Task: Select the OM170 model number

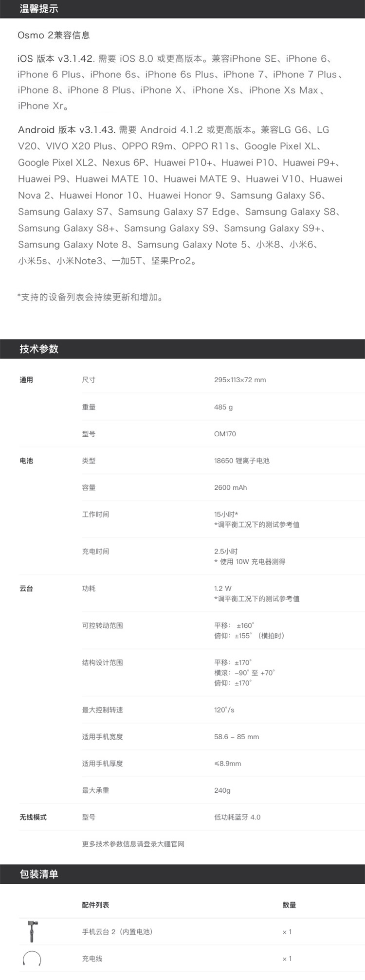Action: [x=225, y=434]
